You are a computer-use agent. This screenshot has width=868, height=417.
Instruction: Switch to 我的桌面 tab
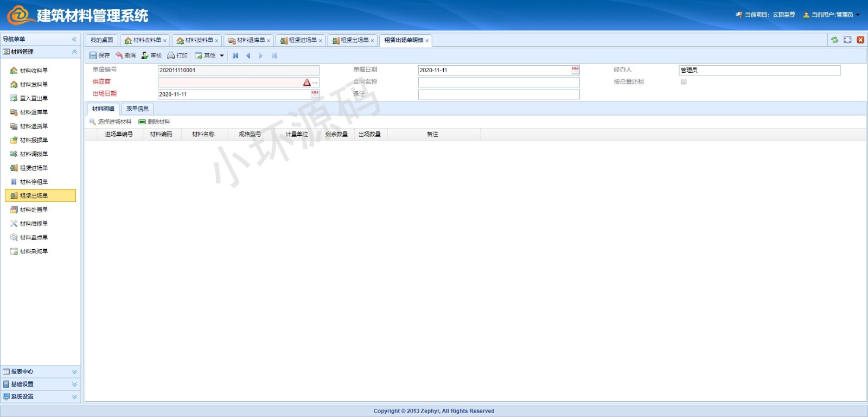tap(101, 40)
